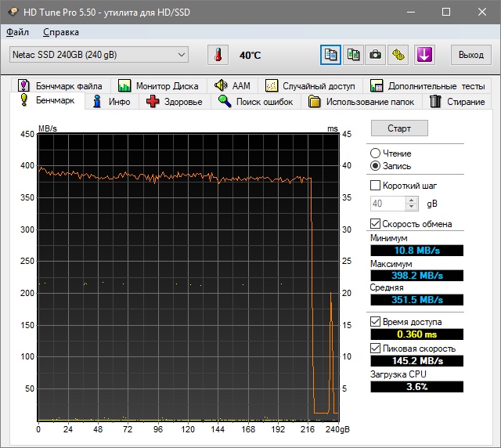This screenshot has height=448, width=501.
Task: Toggle the Скорость обмена checkbox
Action: (x=375, y=223)
